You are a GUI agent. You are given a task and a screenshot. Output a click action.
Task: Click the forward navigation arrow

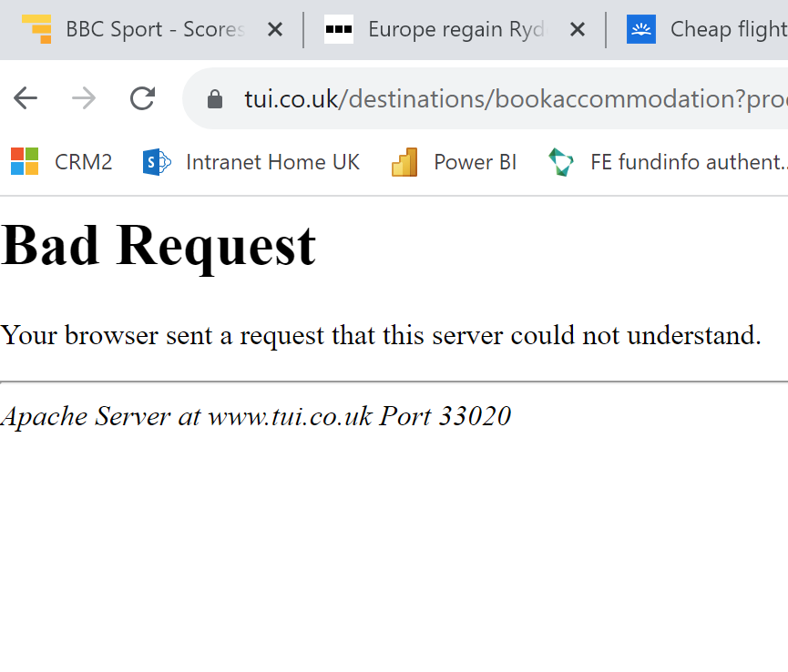click(x=84, y=98)
